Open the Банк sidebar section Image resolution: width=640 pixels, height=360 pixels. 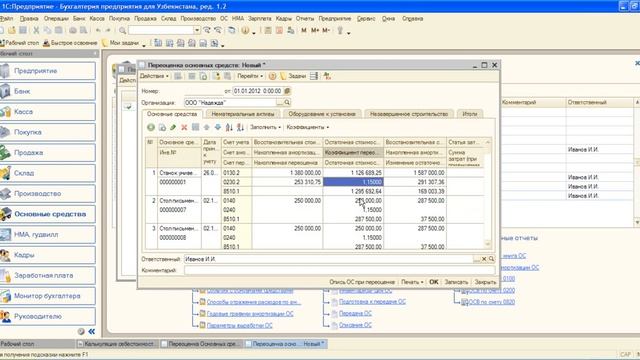pos(48,91)
